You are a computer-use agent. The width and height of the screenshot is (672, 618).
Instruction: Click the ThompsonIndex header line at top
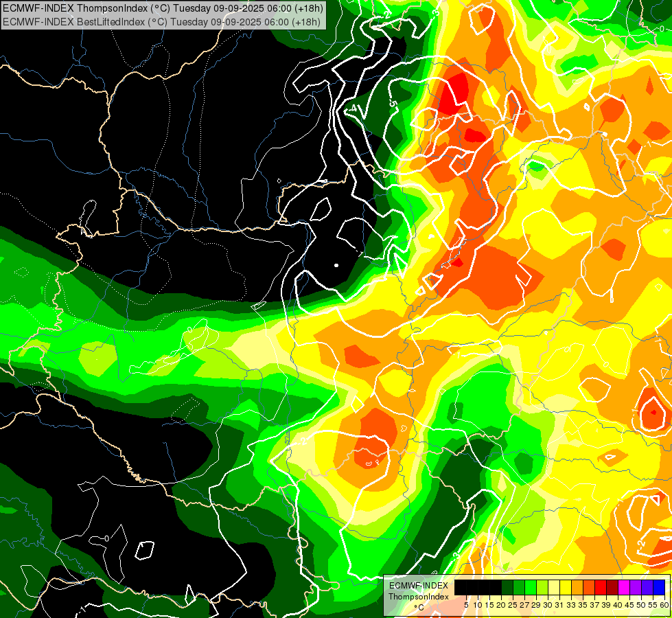click(162, 8)
